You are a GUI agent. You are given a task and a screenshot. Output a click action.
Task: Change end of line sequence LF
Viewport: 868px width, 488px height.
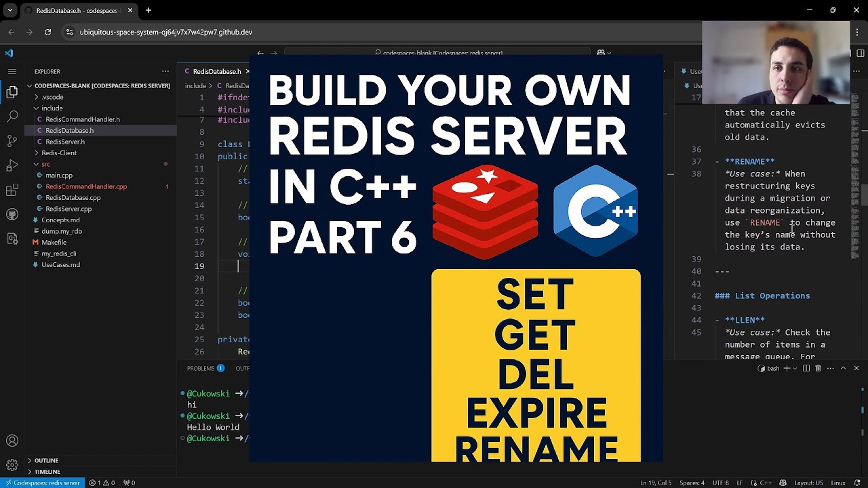coord(740,483)
